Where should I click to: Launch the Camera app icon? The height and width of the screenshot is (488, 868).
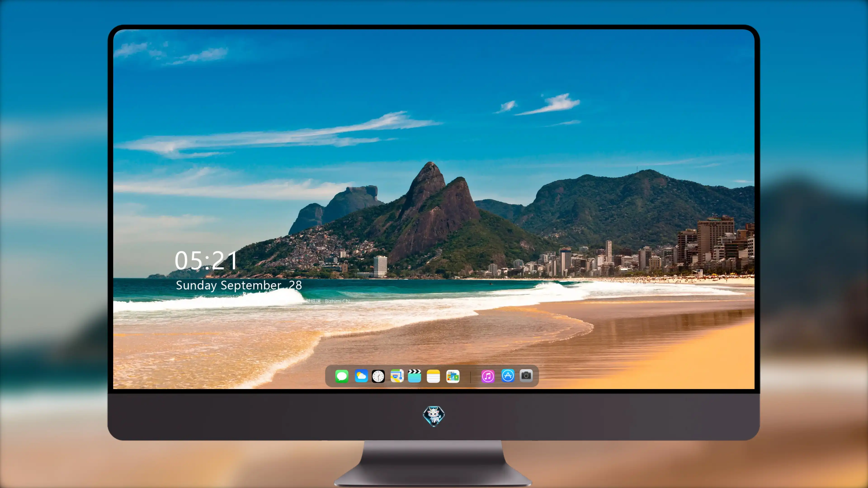click(x=526, y=375)
